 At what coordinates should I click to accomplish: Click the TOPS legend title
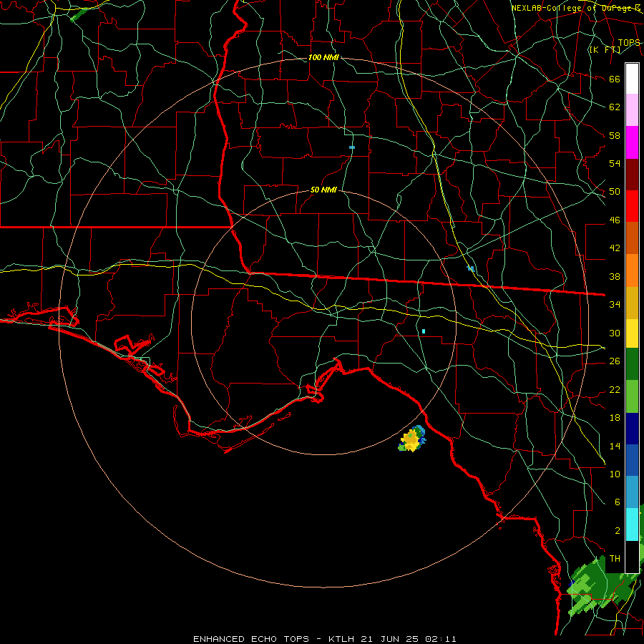coord(629,43)
